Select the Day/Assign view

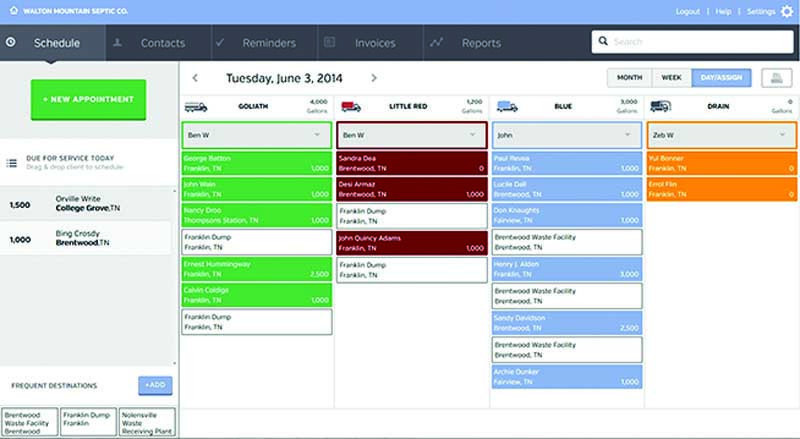721,78
